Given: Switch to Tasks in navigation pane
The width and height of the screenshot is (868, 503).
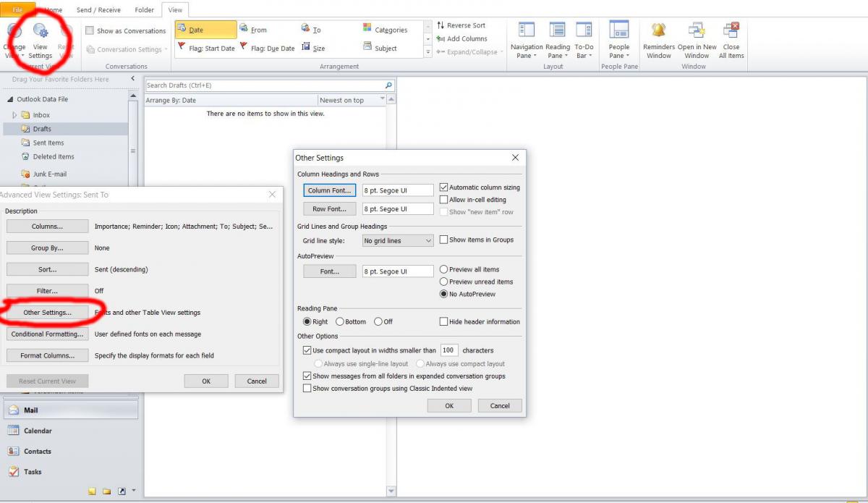Looking at the screenshot, I should pos(69,471).
